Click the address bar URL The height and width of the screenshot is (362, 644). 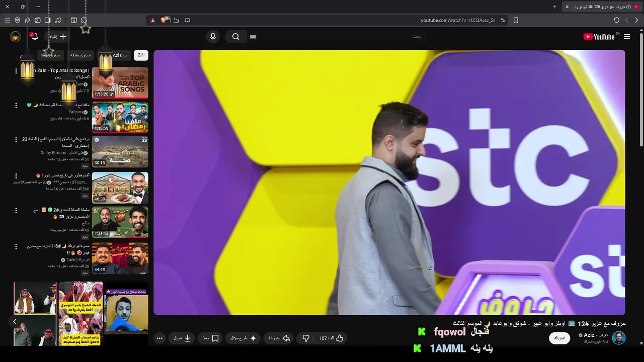[457, 20]
